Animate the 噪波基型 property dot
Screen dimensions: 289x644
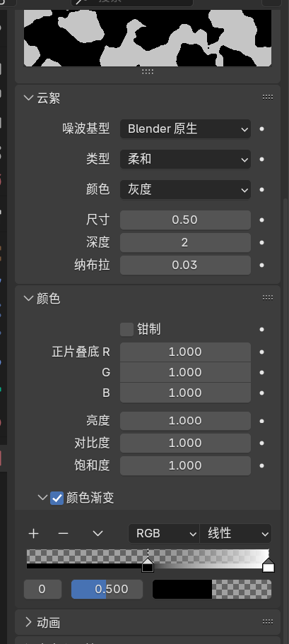tap(262, 129)
